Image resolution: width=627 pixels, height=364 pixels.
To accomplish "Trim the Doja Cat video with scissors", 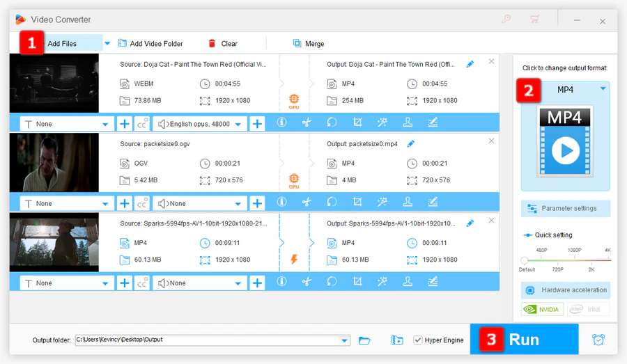I will click(307, 122).
